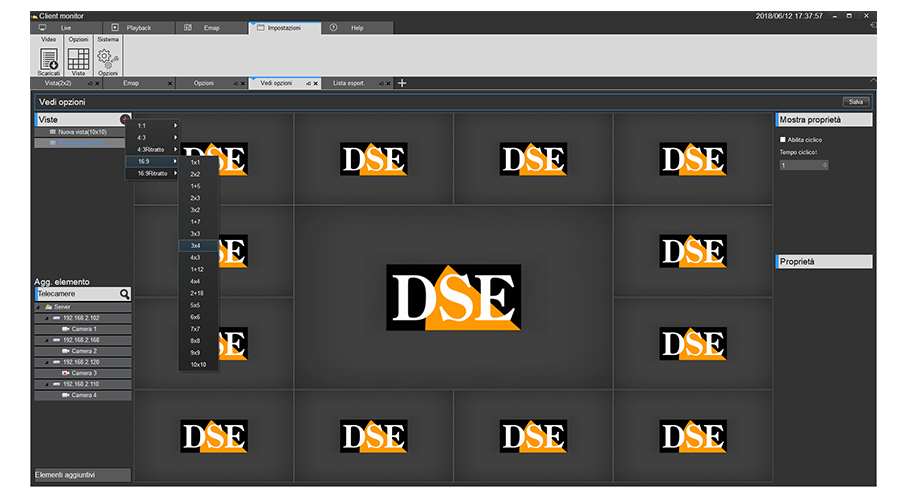Enable the Abilita ciclico checkbox
Image resolution: width=909 pixels, height=500 pixels.
click(782, 140)
